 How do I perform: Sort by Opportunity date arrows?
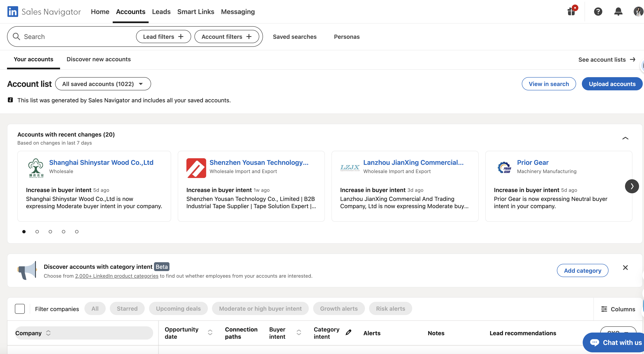coord(210,332)
